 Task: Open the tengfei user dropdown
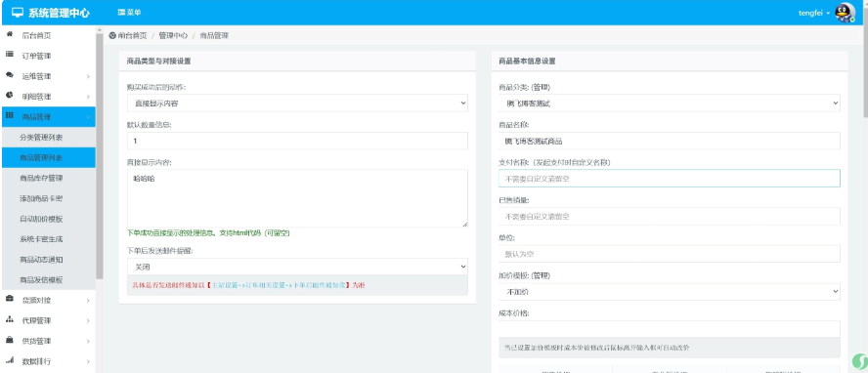(x=813, y=14)
